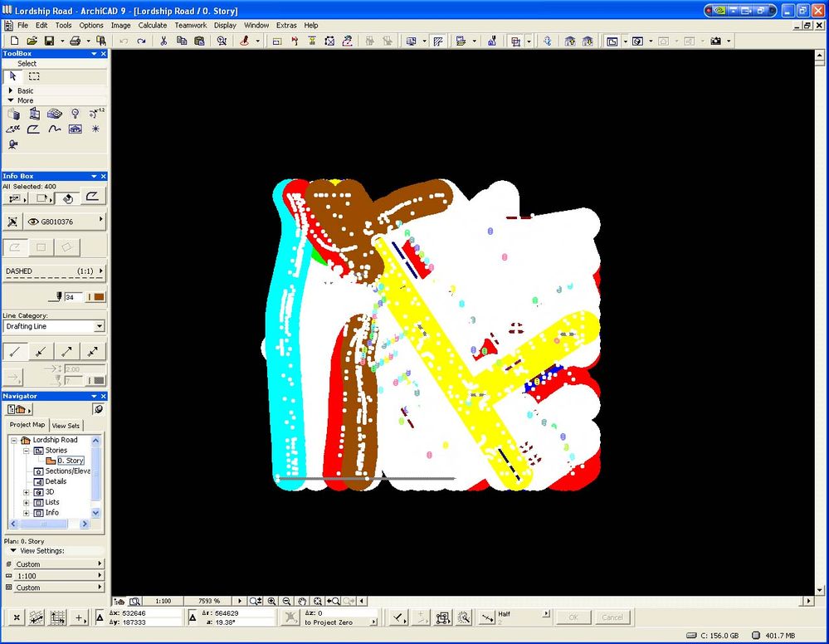Click the Paste icon in the top toolbar

199,40
